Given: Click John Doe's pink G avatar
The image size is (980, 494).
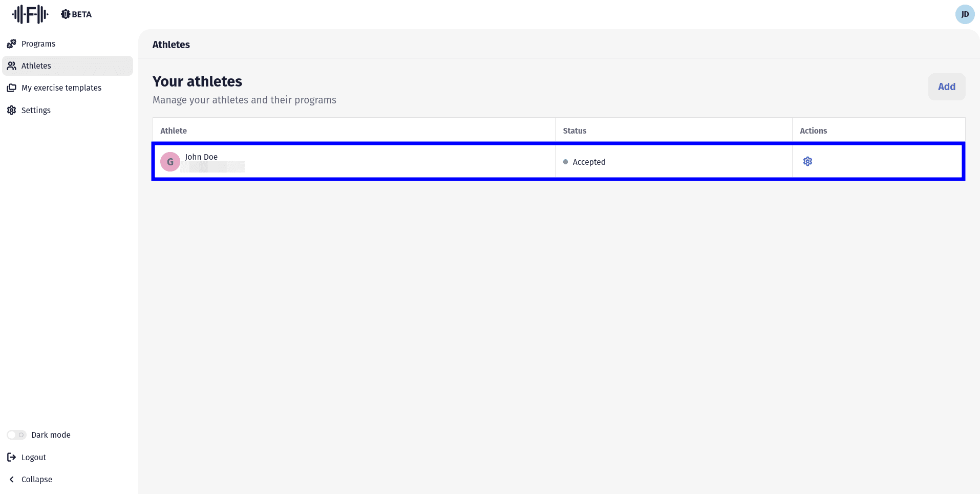Looking at the screenshot, I should click(170, 162).
